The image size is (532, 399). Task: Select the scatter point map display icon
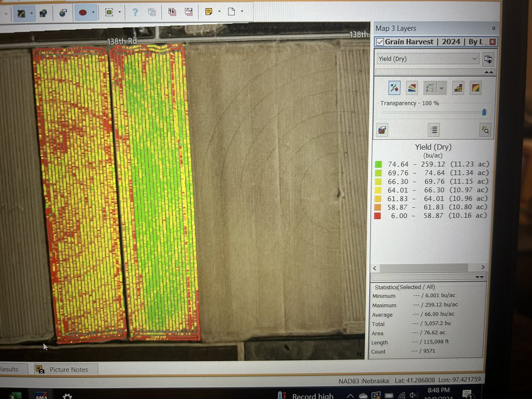[x=394, y=87]
